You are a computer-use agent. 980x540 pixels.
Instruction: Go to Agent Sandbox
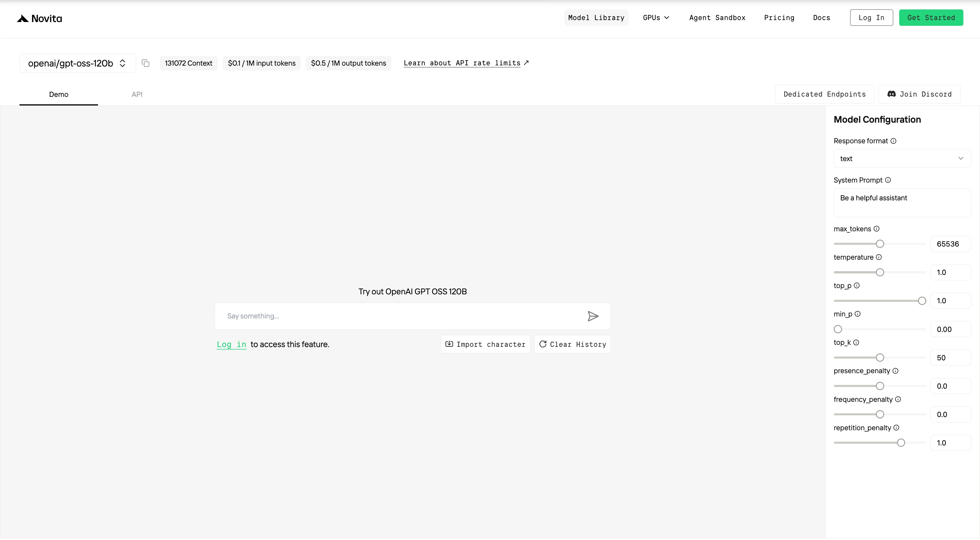pos(717,18)
